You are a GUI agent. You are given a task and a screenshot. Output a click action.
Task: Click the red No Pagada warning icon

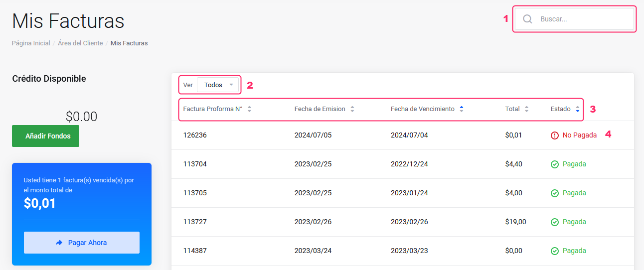555,135
